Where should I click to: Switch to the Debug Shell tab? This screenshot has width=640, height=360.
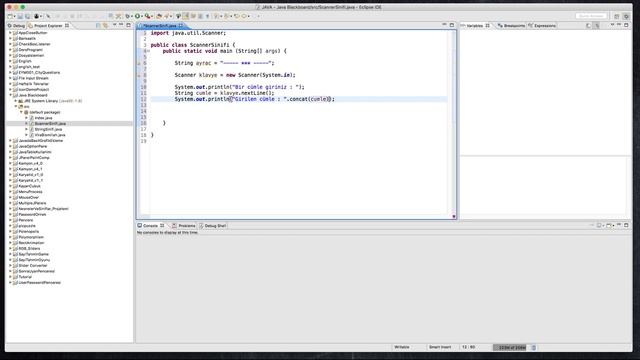212,225
